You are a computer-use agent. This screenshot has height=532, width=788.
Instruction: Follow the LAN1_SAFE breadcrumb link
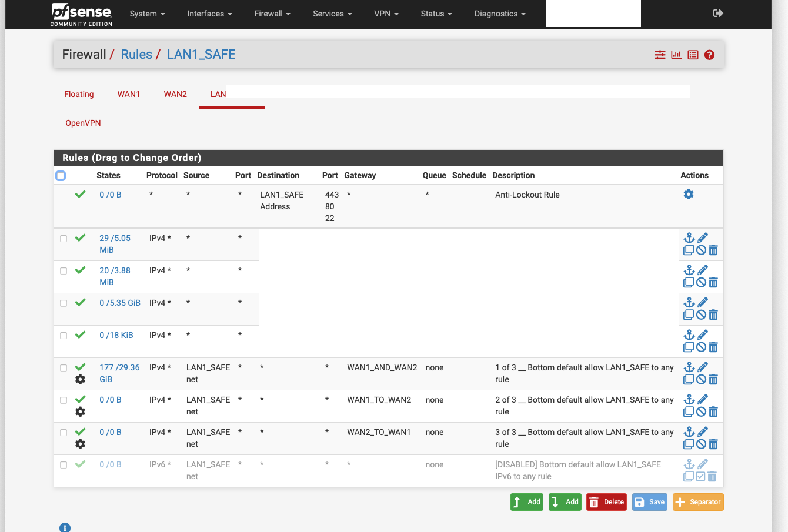tap(201, 54)
